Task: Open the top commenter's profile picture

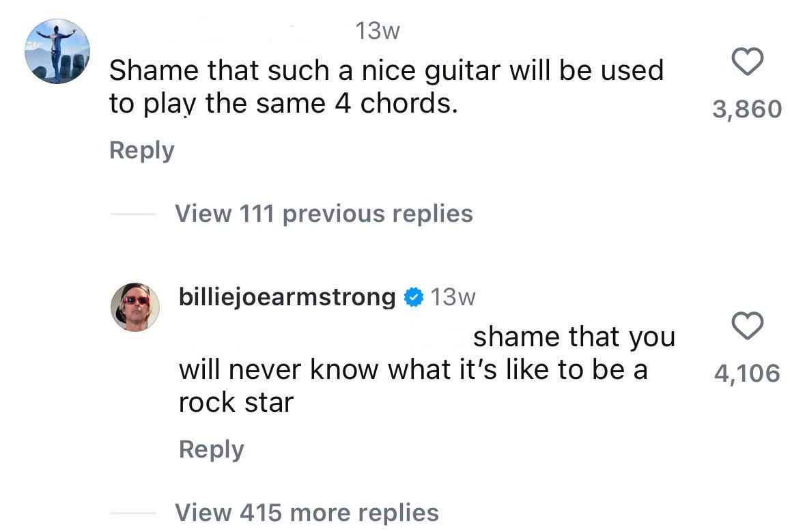Action: pyautogui.click(x=57, y=51)
